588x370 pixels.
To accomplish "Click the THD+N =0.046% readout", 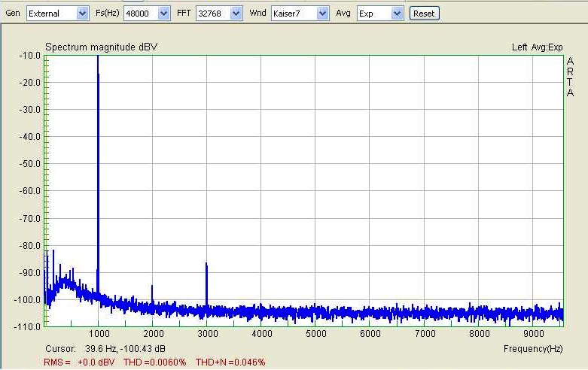I will pyautogui.click(x=230, y=362).
